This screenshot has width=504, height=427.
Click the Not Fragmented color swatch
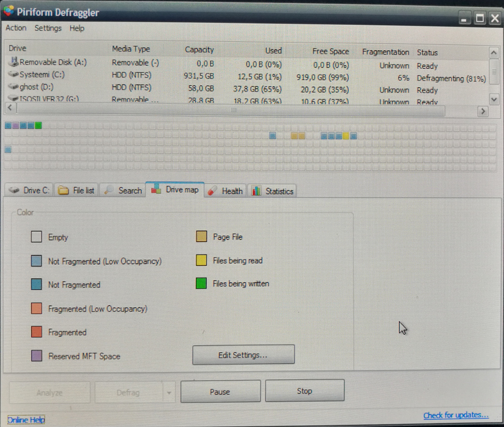click(x=36, y=284)
